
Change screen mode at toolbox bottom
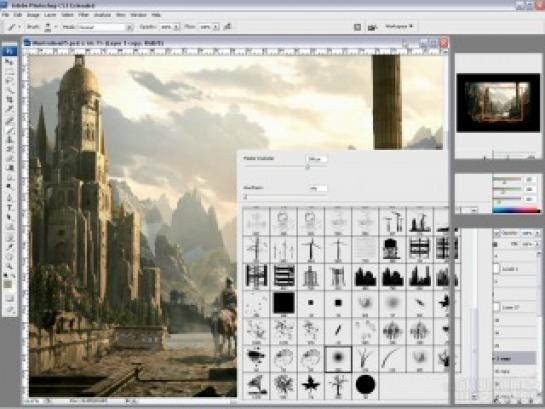[9, 309]
